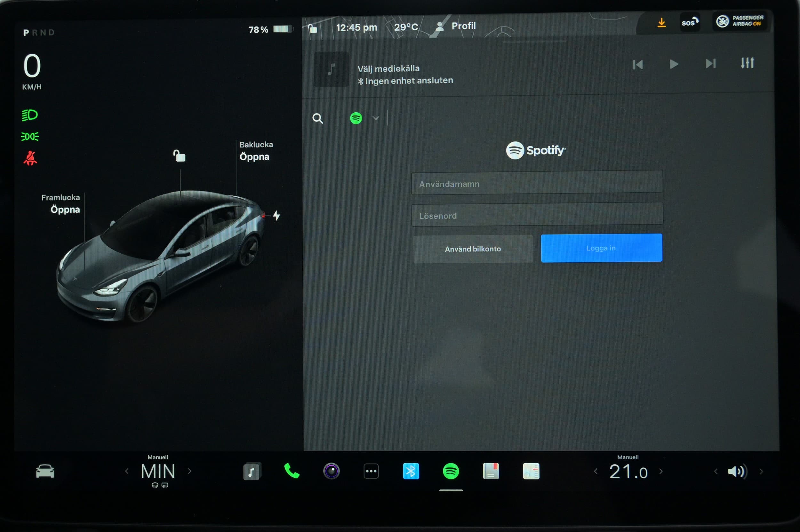Tap Ingen enhet ansluten Bluetooth status
This screenshot has width=800, height=532.
[x=405, y=81]
